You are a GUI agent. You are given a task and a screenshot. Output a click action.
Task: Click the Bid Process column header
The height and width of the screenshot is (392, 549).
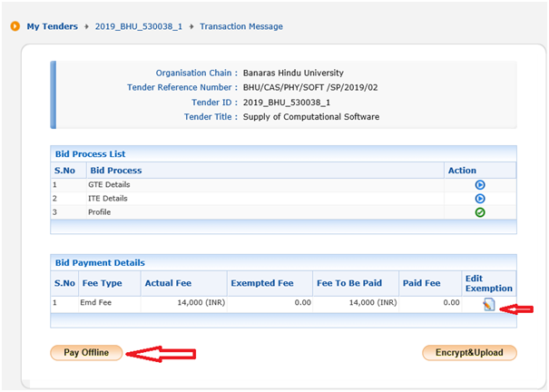pos(114,170)
